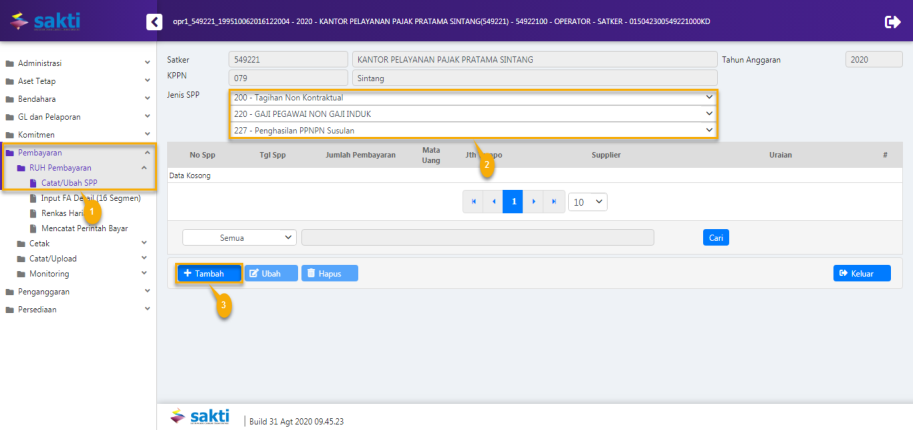Collapse the sidebar with the arrow icon
The width and height of the screenshot is (913, 430).
click(153, 21)
